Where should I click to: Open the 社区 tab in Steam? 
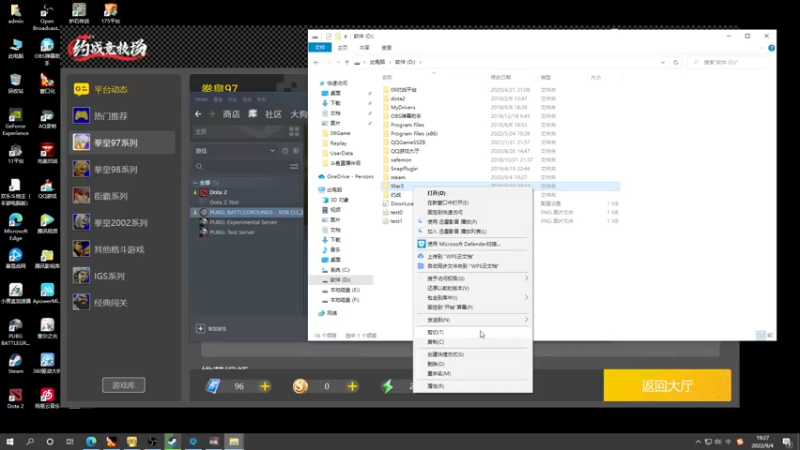(273, 114)
